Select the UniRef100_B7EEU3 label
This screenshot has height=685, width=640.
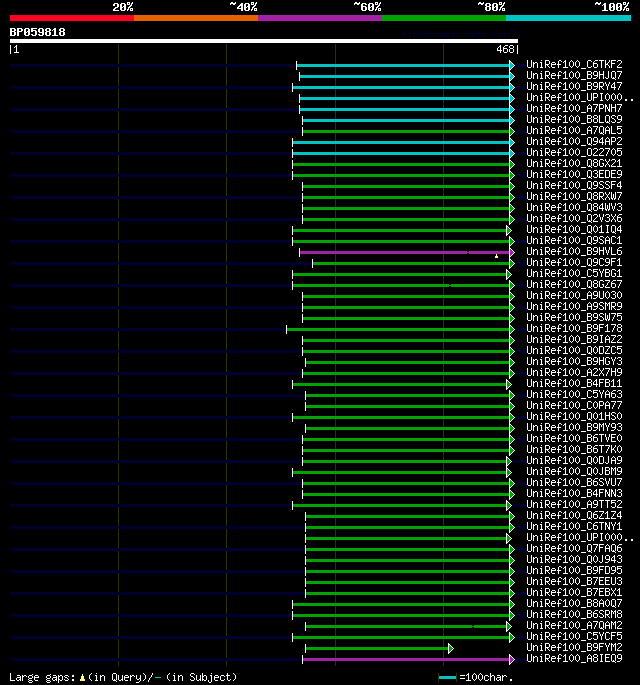tap(574, 581)
